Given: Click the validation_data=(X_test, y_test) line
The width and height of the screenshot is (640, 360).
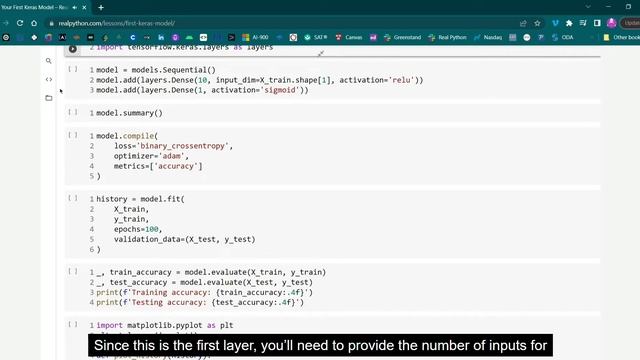Looking at the screenshot, I should click(184, 240).
